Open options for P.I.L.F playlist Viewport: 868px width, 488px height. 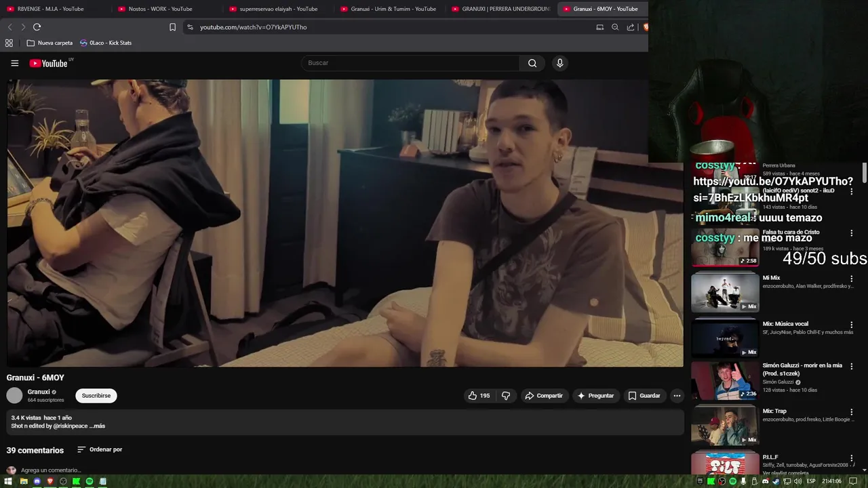pyautogui.click(x=852, y=458)
